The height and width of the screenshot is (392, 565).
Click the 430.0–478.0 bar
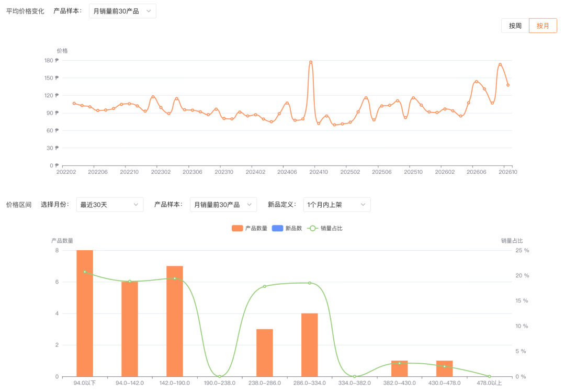[x=444, y=368]
